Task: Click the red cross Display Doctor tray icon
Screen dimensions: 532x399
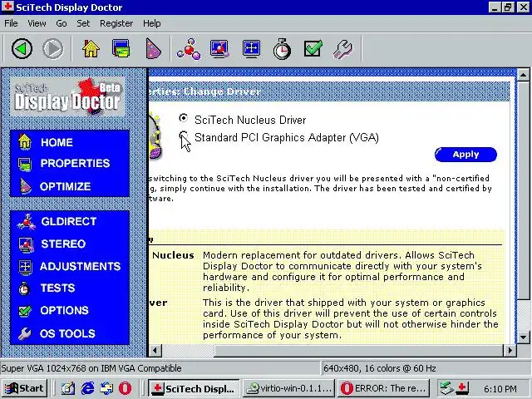Action: coord(462,388)
